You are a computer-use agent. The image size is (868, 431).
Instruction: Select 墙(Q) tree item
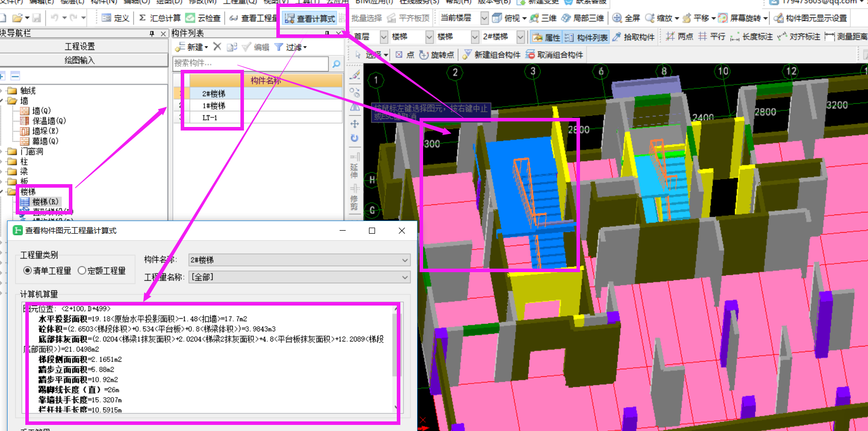35,111
